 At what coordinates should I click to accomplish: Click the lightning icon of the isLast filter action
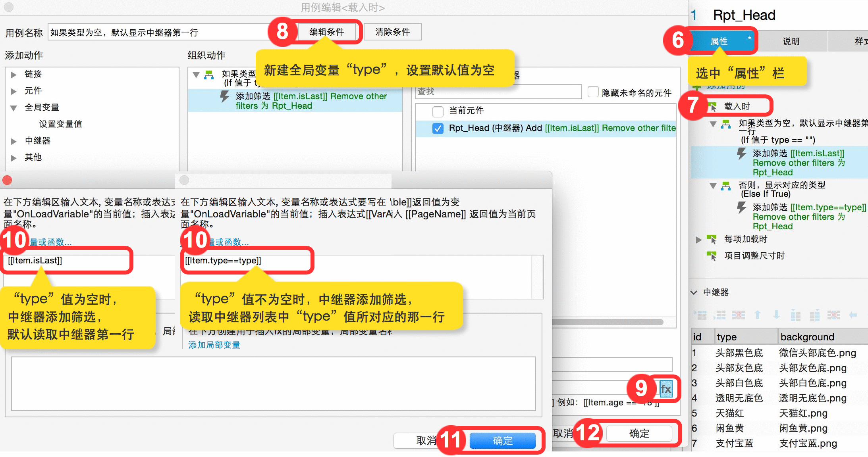point(224,96)
